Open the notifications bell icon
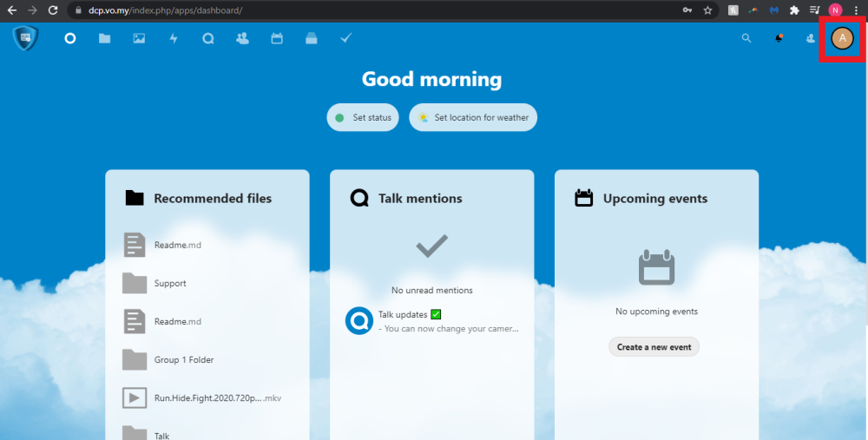Viewport: 868px width, 440px height. [779, 38]
